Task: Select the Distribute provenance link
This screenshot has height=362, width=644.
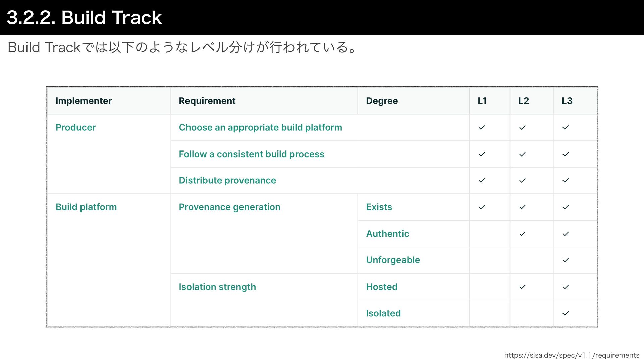Action: [227, 180]
